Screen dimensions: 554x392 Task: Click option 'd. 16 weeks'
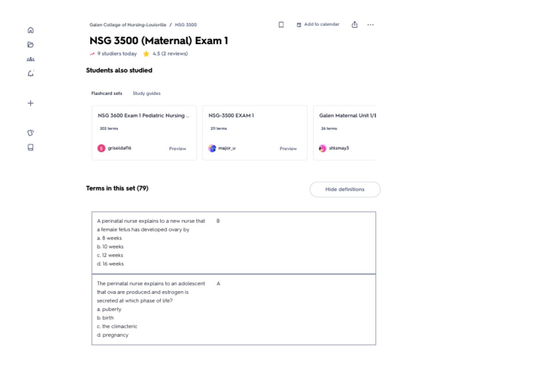tap(110, 264)
